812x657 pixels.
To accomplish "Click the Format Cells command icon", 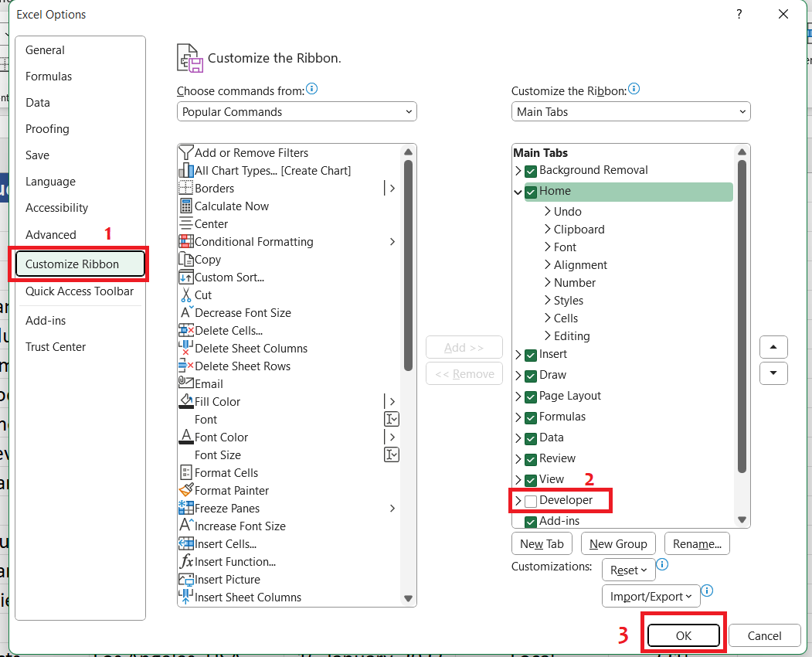I will pyautogui.click(x=186, y=472).
